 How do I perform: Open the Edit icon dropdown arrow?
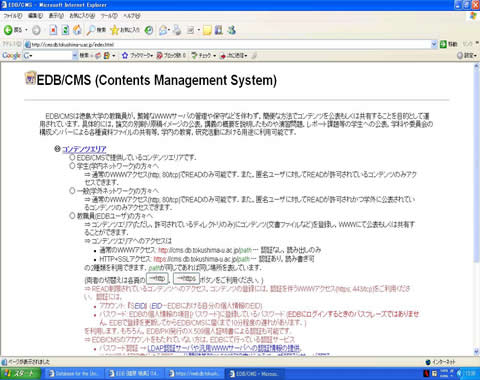pos(199,30)
